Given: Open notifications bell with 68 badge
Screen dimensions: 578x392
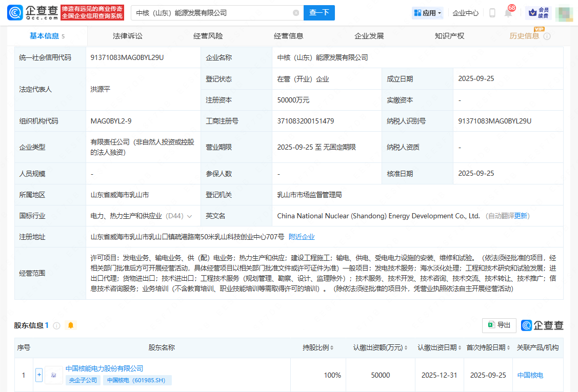Looking at the screenshot, I should tap(508, 13).
